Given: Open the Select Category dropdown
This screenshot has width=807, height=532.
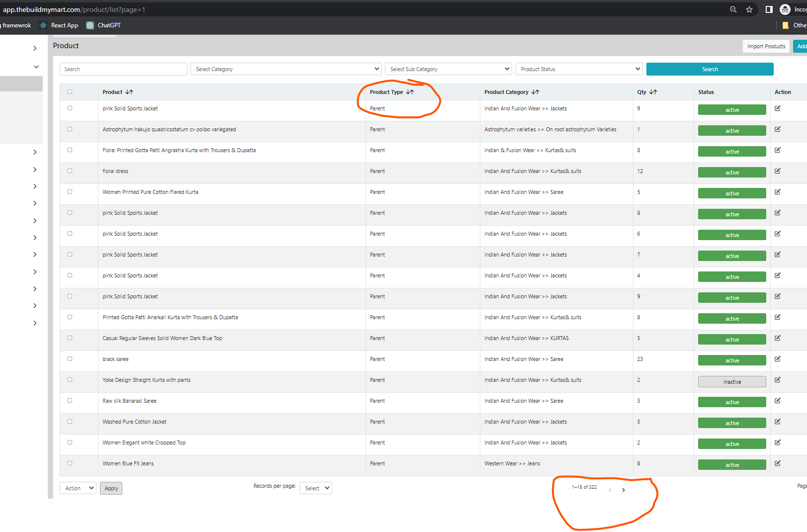Looking at the screenshot, I should [x=286, y=69].
